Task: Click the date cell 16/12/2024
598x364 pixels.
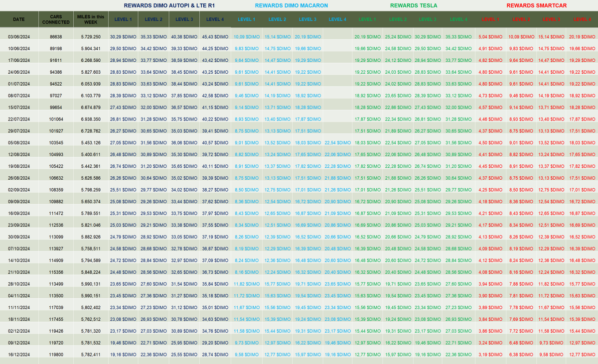Action: pyautogui.click(x=18, y=354)
